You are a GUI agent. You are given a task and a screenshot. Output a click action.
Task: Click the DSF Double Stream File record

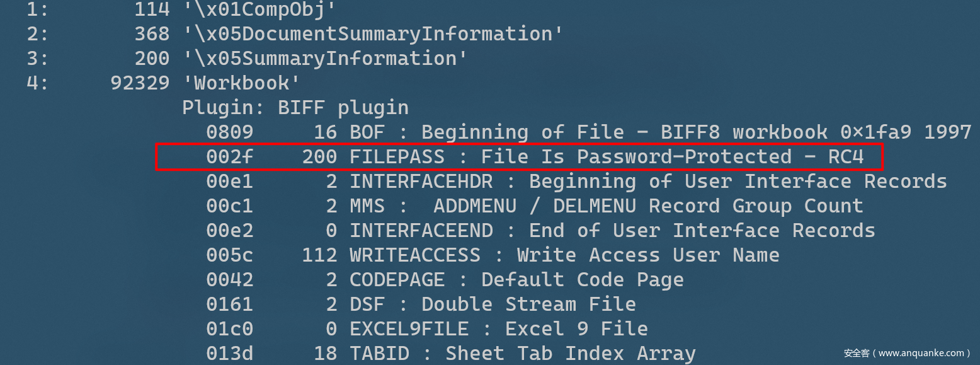pyautogui.click(x=421, y=304)
